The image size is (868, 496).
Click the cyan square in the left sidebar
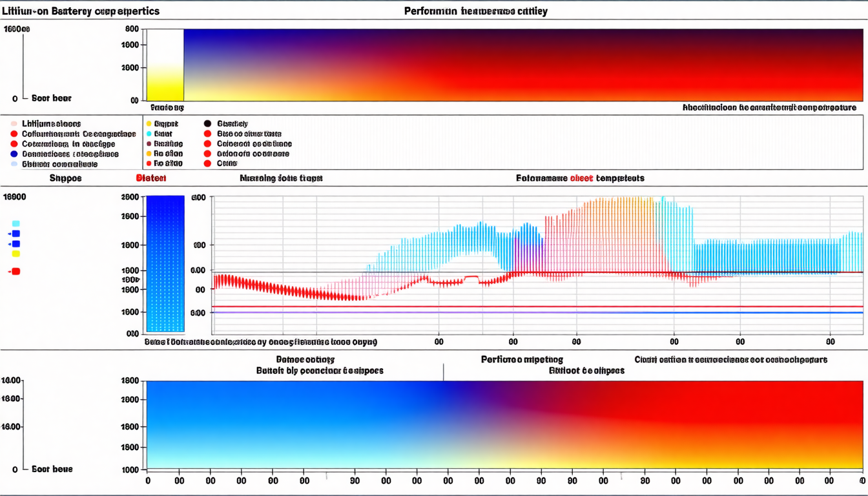pyautogui.click(x=16, y=223)
